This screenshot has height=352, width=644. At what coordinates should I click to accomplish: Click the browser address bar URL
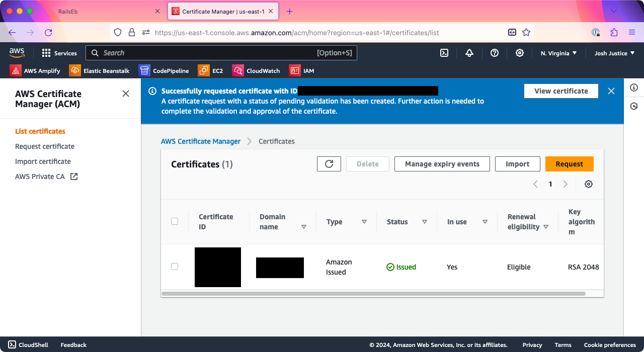click(297, 33)
